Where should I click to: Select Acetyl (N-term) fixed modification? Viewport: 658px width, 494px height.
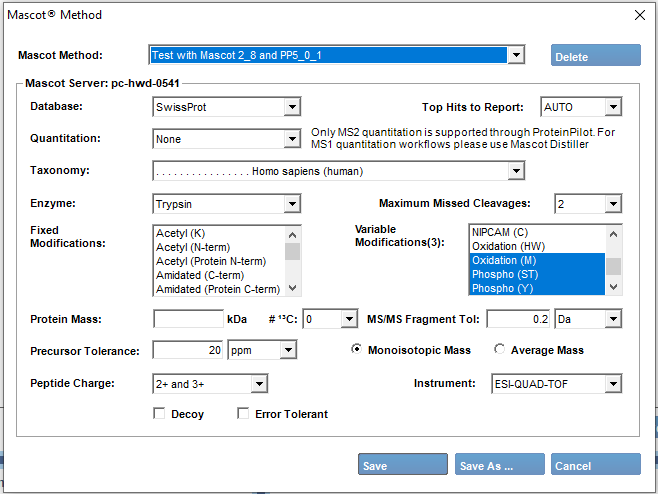point(219,247)
